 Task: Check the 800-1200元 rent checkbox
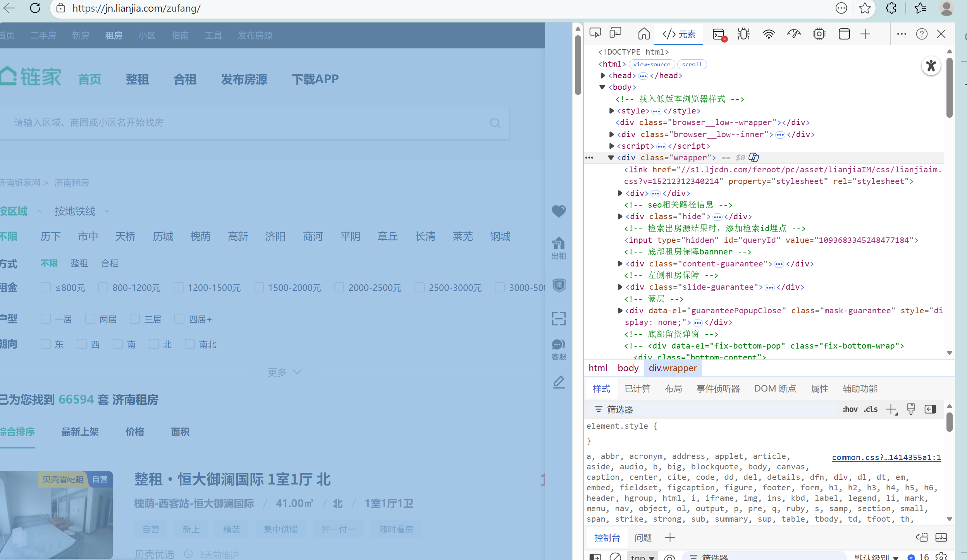pyautogui.click(x=103, y=287)
